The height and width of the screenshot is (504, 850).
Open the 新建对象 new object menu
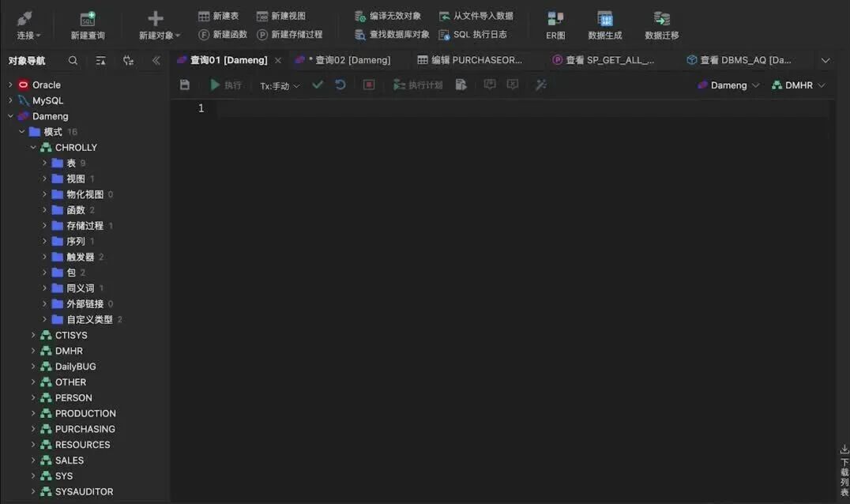click(159, 25)
